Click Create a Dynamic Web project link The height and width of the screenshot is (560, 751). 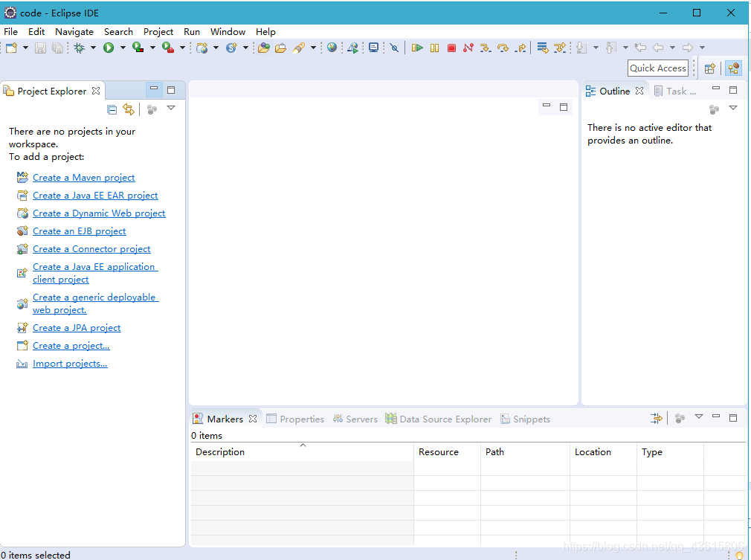99,213
